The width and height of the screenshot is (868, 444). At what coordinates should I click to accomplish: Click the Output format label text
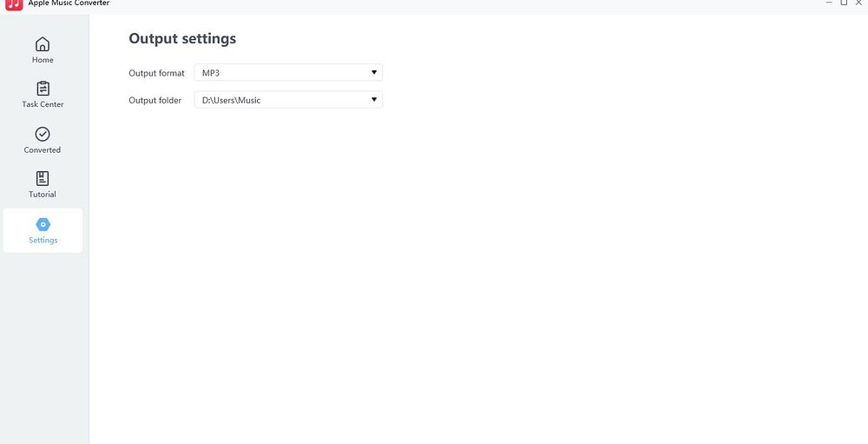tap(156, 73)
